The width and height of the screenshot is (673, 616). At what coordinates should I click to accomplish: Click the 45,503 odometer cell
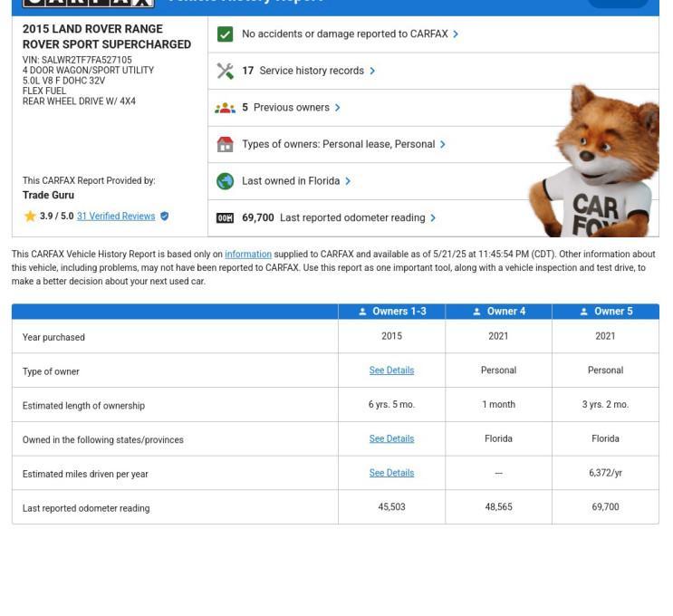coord(391,507)
